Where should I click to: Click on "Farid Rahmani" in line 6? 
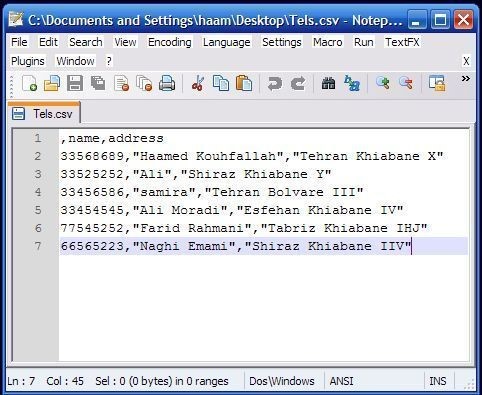click(192, 228)
